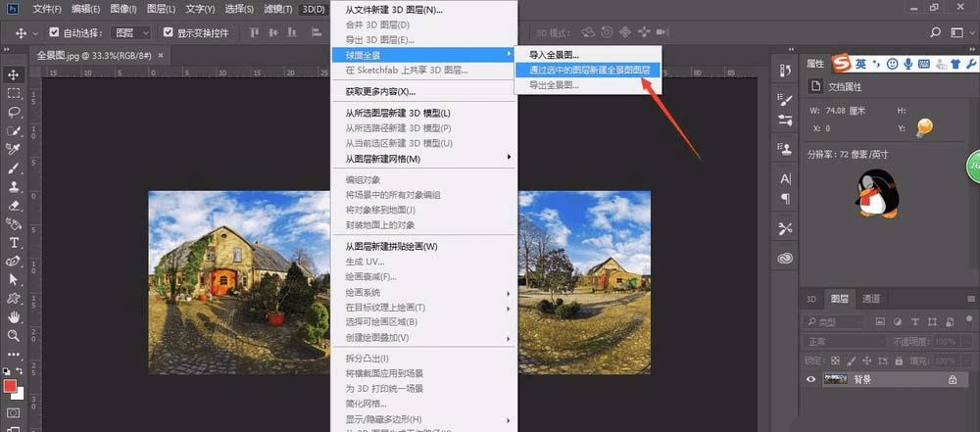Click the search magnifier in options bar
The image size is (980, 432).
coord(935,32)
